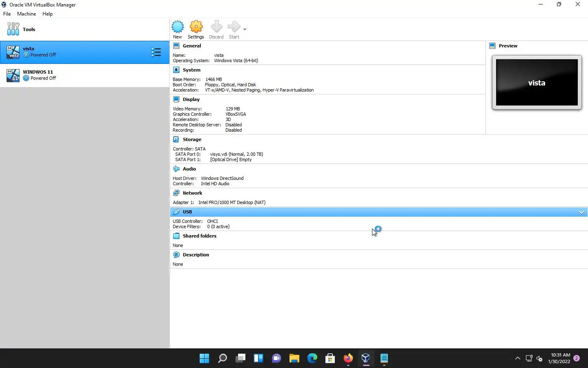Click the USB section plug icon
Image resolution: width=588 pixels, height=368 pixels.
(176, 212)
